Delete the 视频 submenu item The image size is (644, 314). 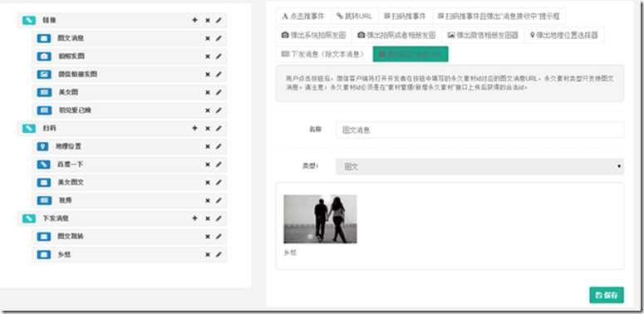(208, 200)
